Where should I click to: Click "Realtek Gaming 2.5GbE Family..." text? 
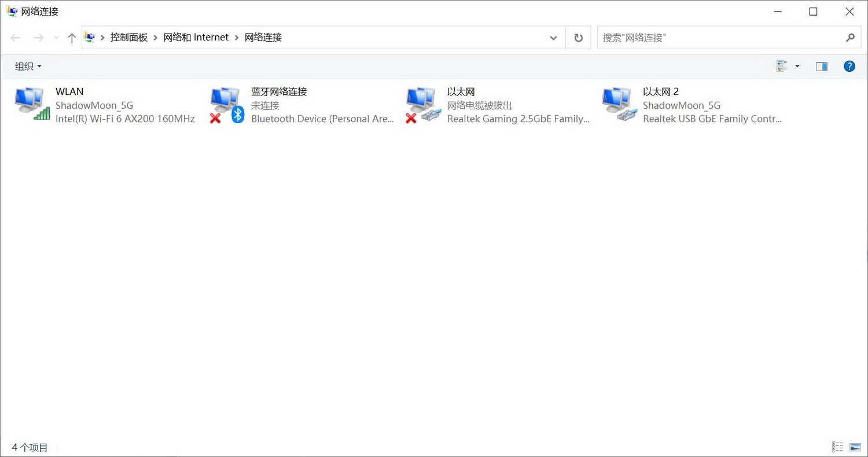(x=518, y=119)
